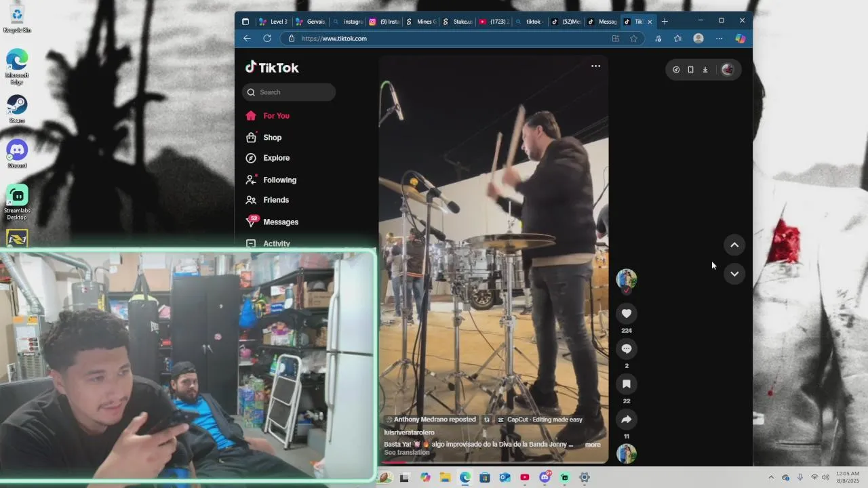
Task: Open Messages with the 52 badge
Action: click(x=273, y=222)
